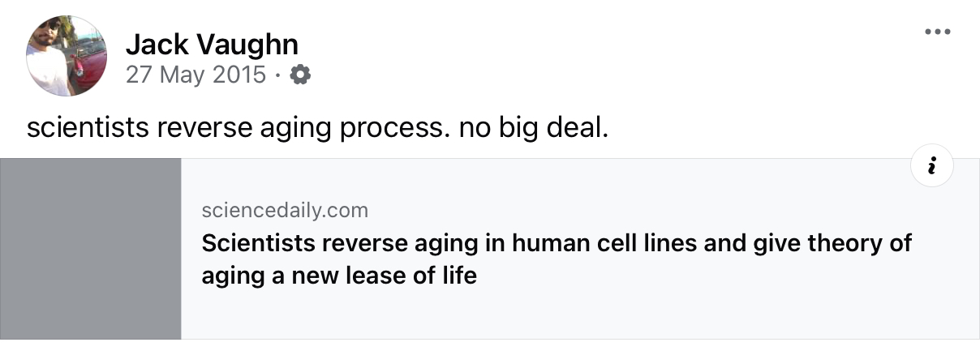
Task: Click the sciencedaily.com domain label
Action: pos(285,211)
